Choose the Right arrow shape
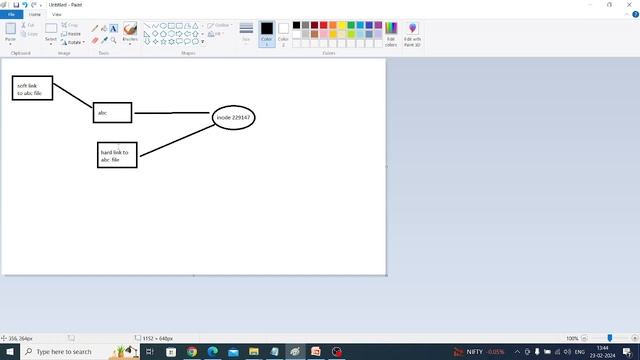 (x=179, y=34)
